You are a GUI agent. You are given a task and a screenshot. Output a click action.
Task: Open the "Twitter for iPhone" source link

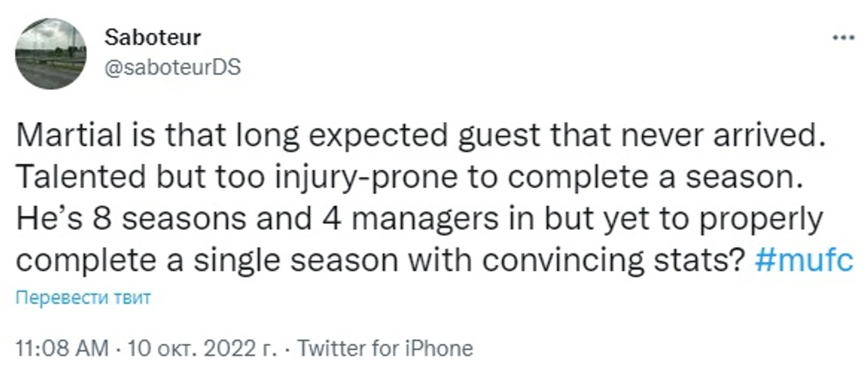point(385,348)
